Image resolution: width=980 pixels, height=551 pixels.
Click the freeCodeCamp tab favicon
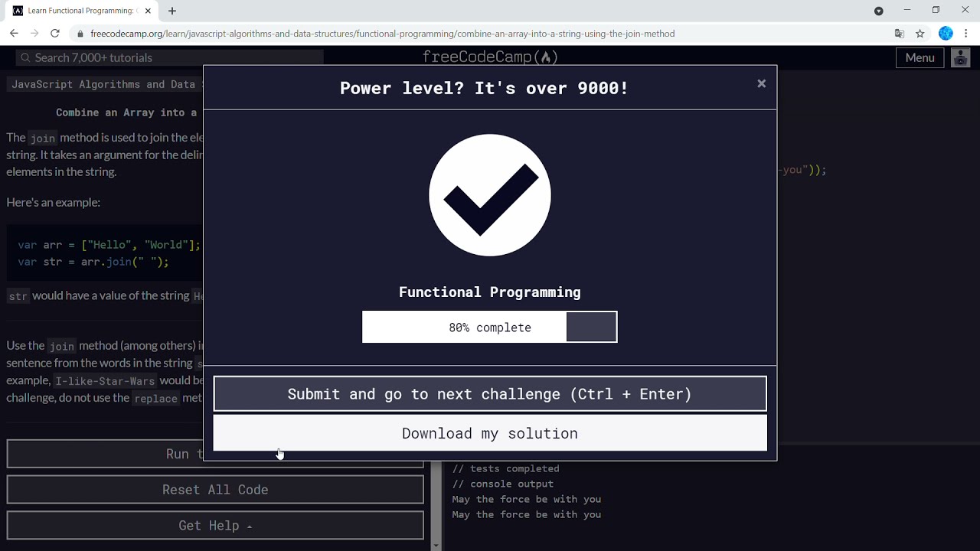coord(18,11)
